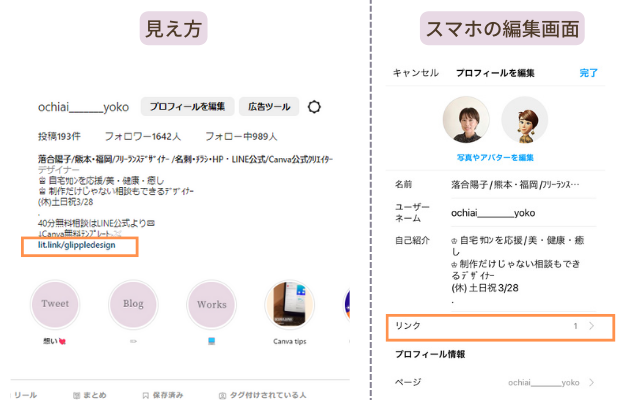The width and height of the screenshot is (640, 400).
Task: Tap 完了 to finish editing
Action: point(588,73)
